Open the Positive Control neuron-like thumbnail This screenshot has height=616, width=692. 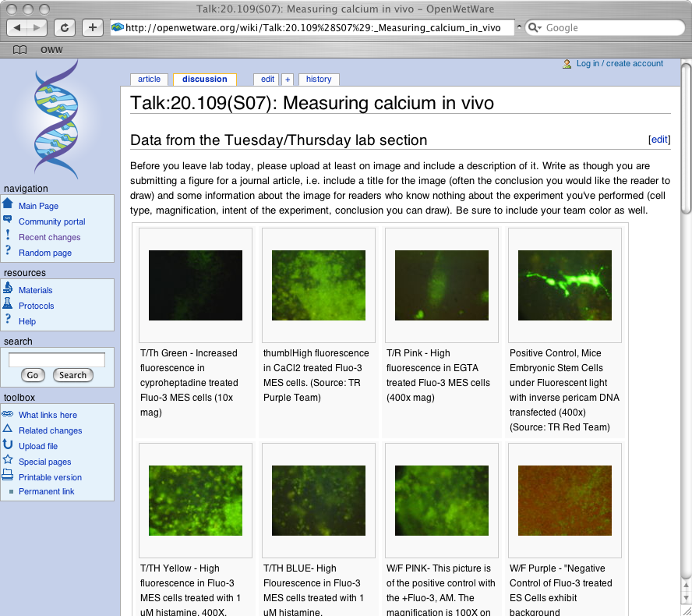coord(564,274)
